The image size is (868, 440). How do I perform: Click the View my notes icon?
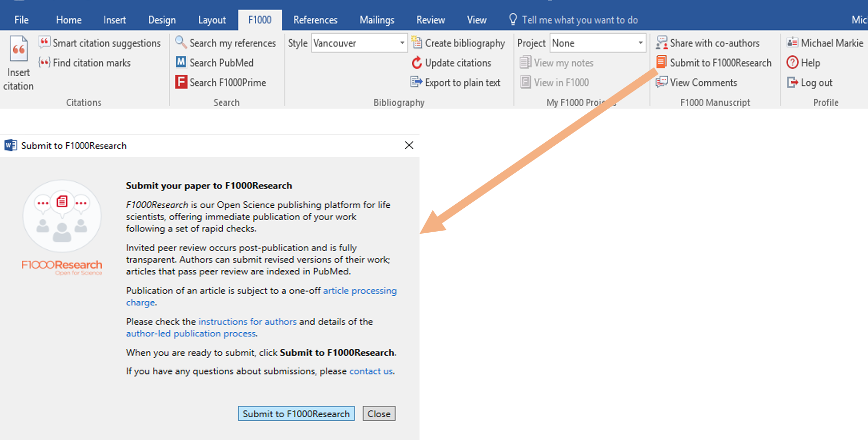point(525,62)
